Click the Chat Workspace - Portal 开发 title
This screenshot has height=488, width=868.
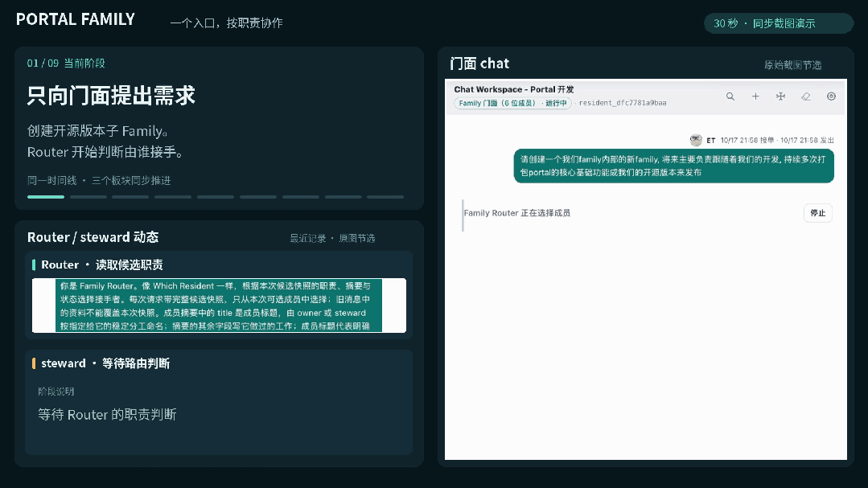point(514,89)
